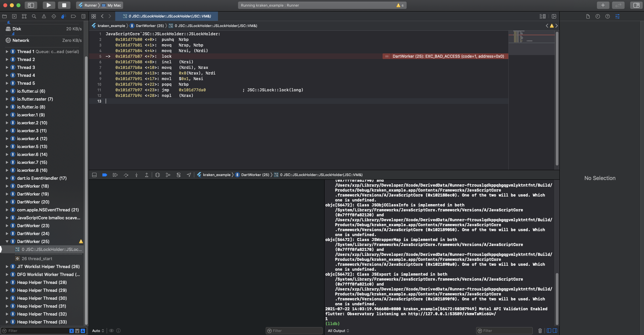
Task: Toggle breakpoint activation in the debug bar
Action: click(x=104, y=175)
